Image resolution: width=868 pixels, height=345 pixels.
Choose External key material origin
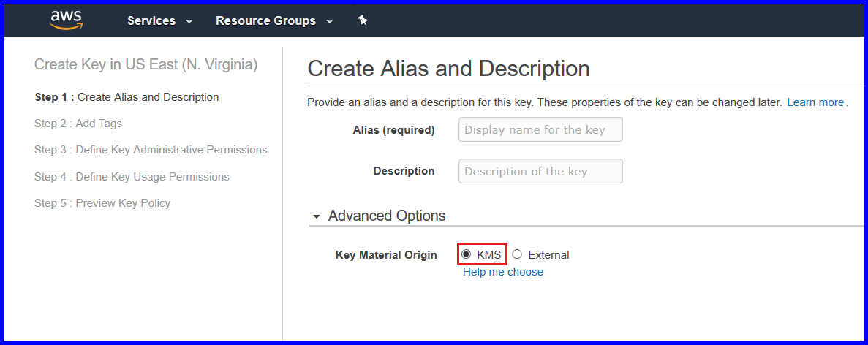[517, 254]
